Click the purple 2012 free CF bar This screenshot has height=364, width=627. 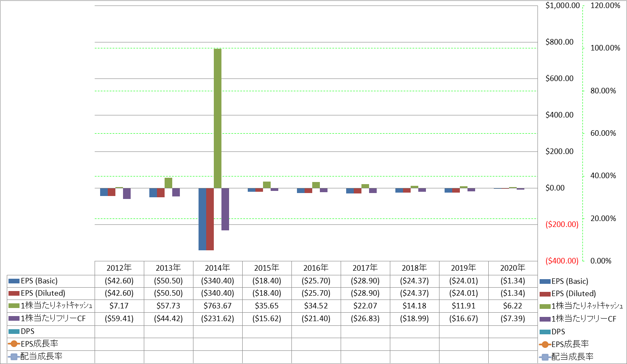click(127, 193)
